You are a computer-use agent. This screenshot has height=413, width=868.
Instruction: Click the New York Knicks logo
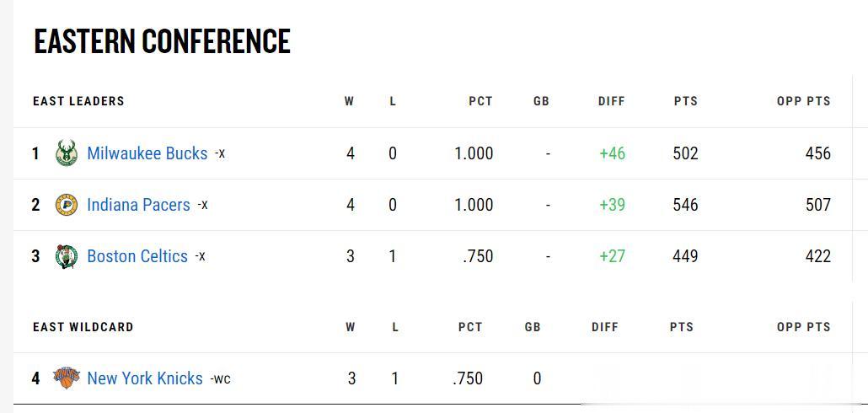tap(67, 378)
